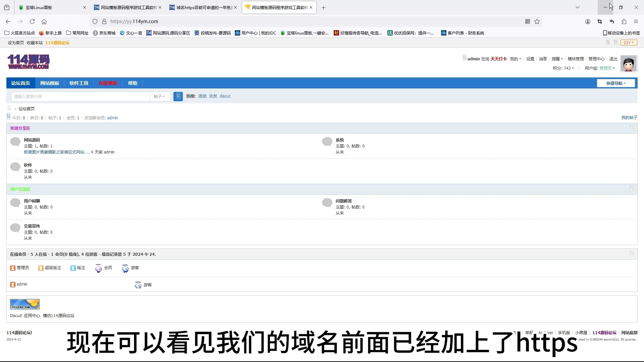Viewport: 644px width, 362px height.
Task: Open the 移动设备上的书签 bookmarks folder
Action: (621, 33)
